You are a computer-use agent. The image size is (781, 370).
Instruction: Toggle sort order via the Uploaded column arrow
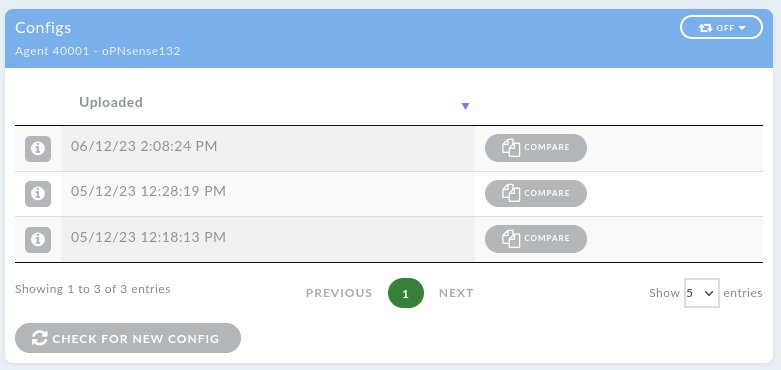pos(465,106)
